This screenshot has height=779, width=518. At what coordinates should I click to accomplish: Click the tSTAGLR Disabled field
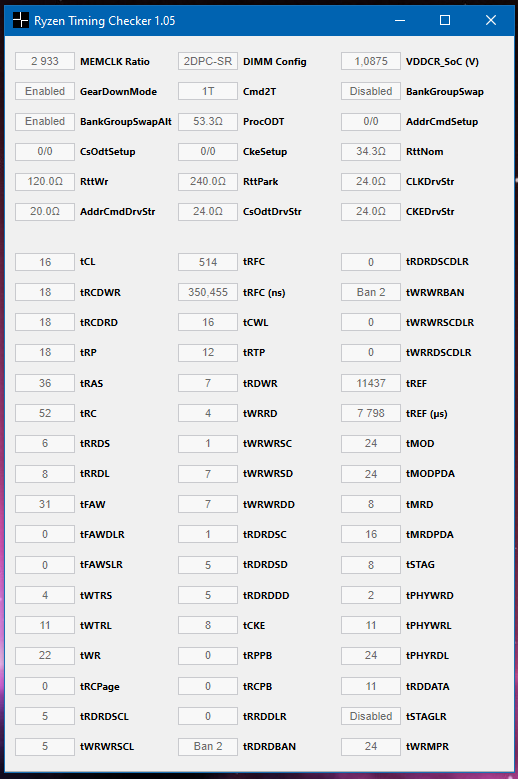(x=370, y=716)
